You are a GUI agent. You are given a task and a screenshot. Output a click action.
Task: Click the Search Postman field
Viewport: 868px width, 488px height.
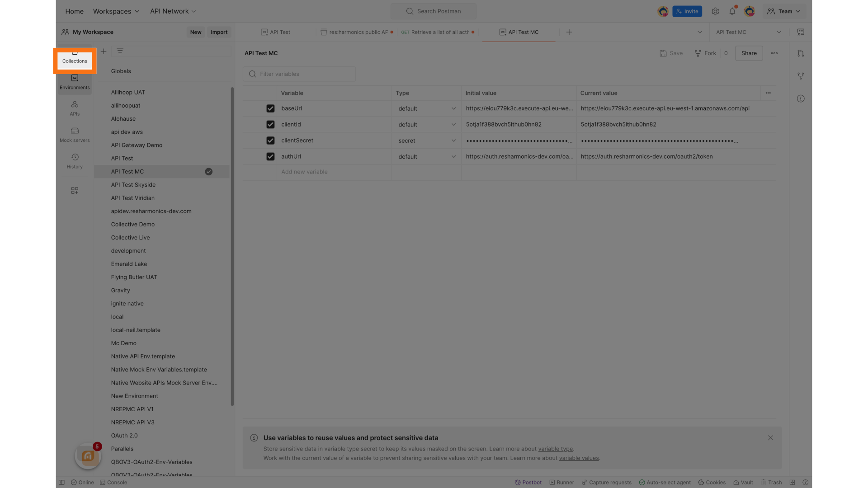[434, 11]
